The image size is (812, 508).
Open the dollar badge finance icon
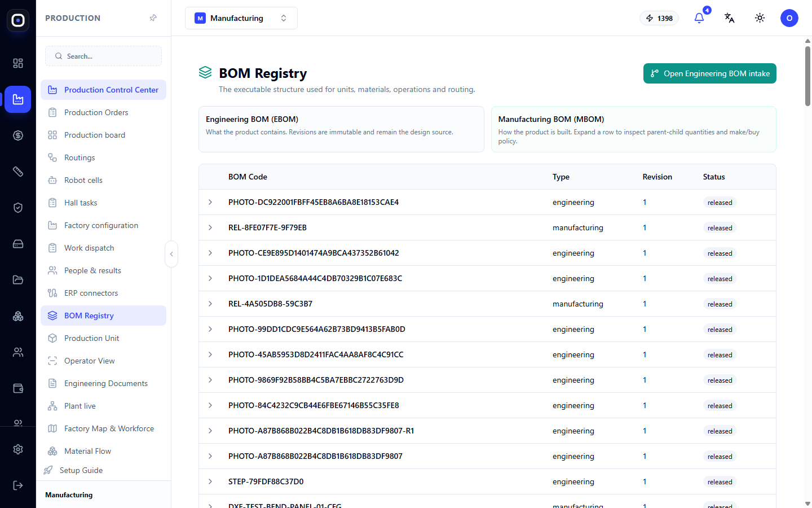coord(18,135)
